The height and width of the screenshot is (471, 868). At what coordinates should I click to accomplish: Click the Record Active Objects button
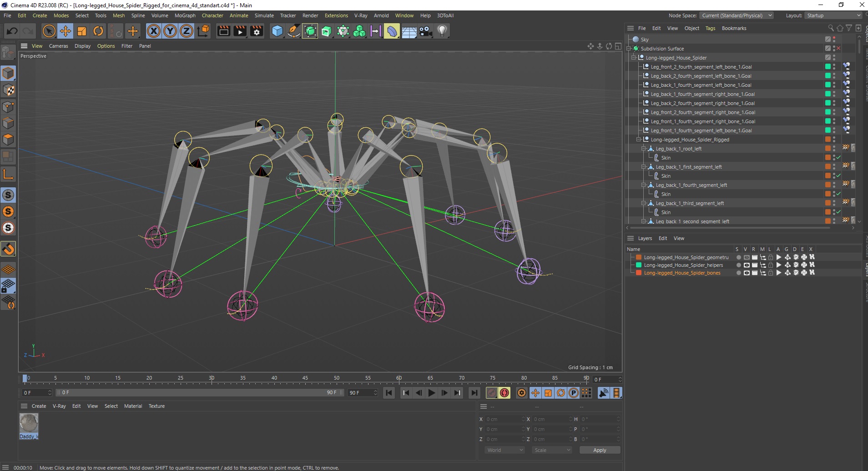[x=492, y=393]
